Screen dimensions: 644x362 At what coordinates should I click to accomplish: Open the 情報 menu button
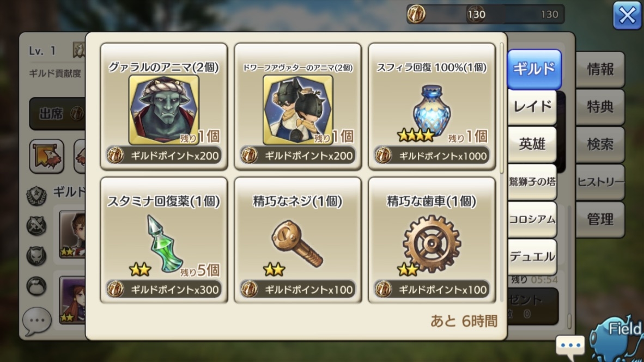pos(600,69)
